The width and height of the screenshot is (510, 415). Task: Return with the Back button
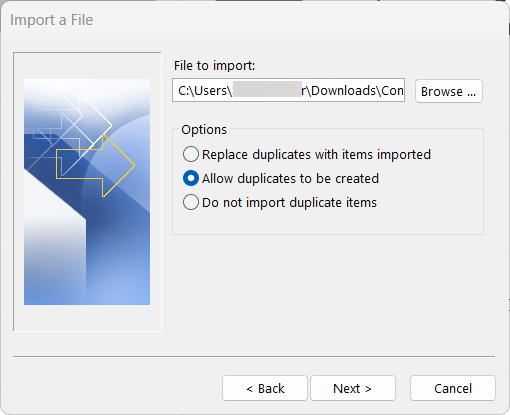pyautogui.click(x=265, y=388)
